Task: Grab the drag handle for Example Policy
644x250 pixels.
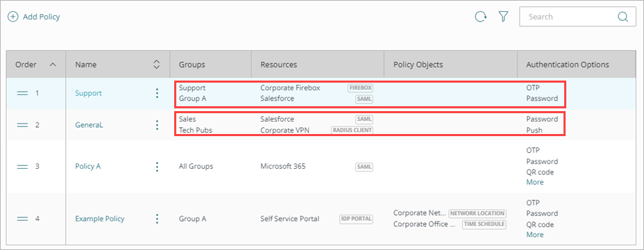Action: [22, 219]
